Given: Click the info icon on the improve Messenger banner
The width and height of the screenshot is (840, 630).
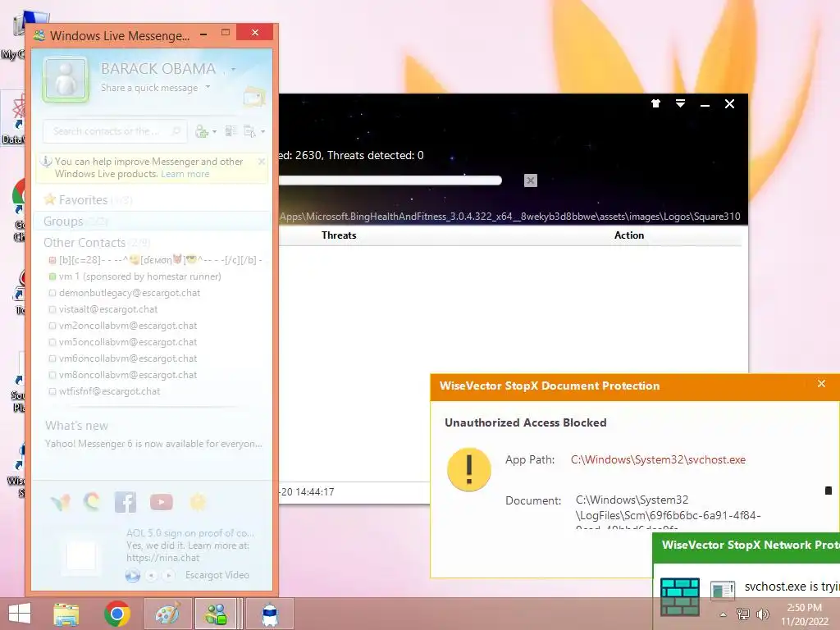Looking at the screenshot, I should 47,162.
